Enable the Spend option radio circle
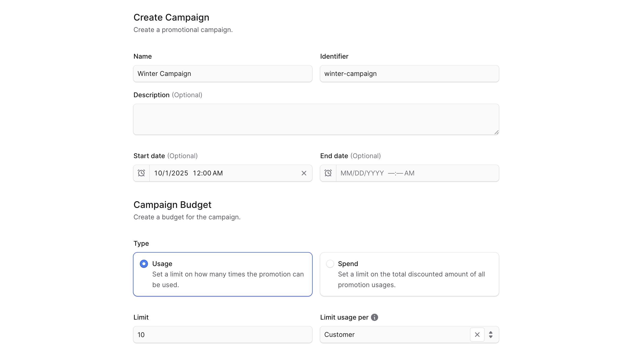 click(x=330, y=264)
